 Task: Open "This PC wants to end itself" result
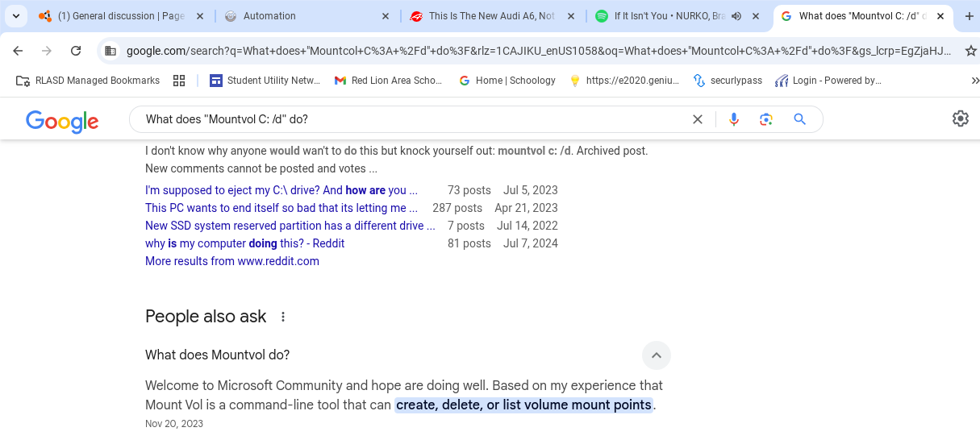281,208
